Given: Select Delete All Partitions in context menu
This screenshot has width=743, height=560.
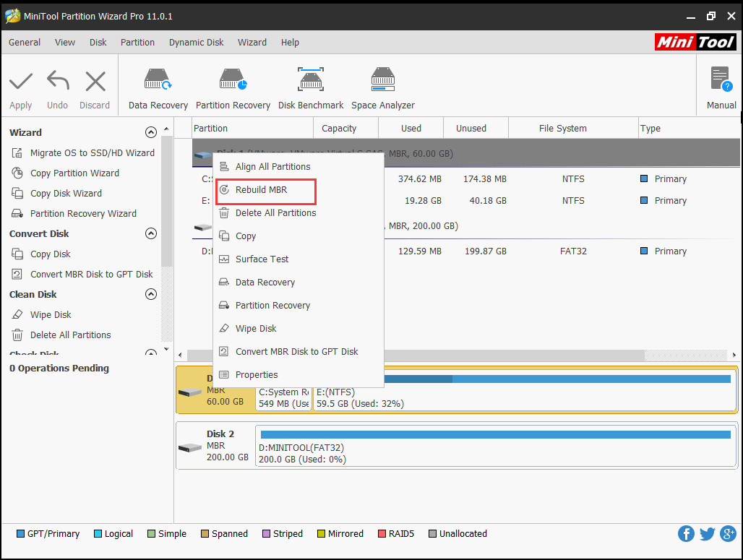Looking at the screenshot, I should (299, 213).
